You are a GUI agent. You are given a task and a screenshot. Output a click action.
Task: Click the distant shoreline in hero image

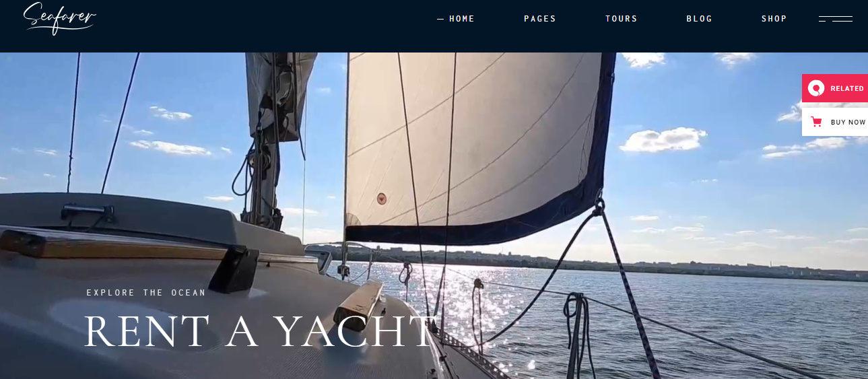click(x=606, y=261)
